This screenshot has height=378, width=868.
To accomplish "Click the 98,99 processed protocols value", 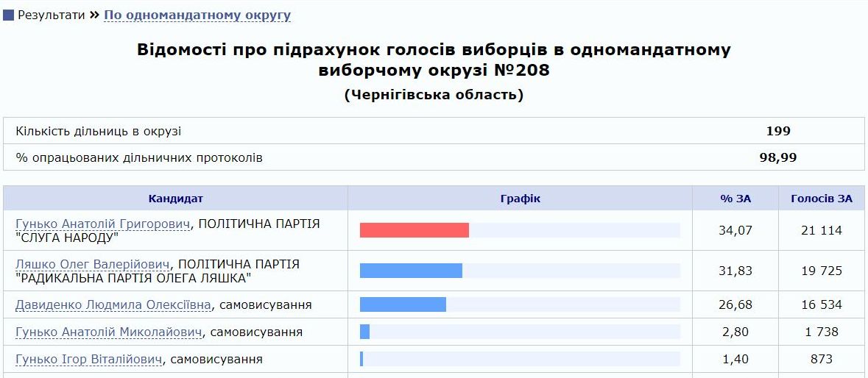I will (x=777, y=157).
